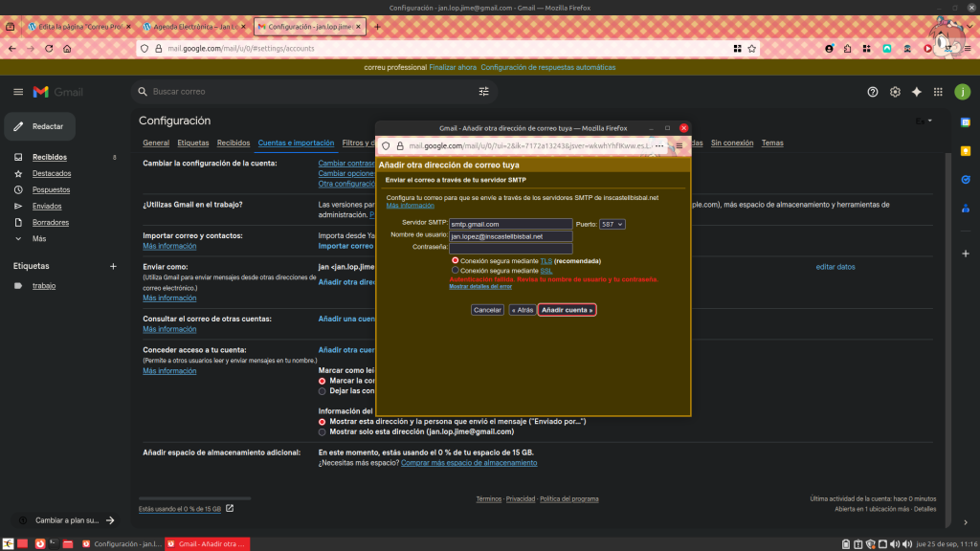980x551 pixels.
Task: Click the Contraseña password field
Action: (511, 248)
